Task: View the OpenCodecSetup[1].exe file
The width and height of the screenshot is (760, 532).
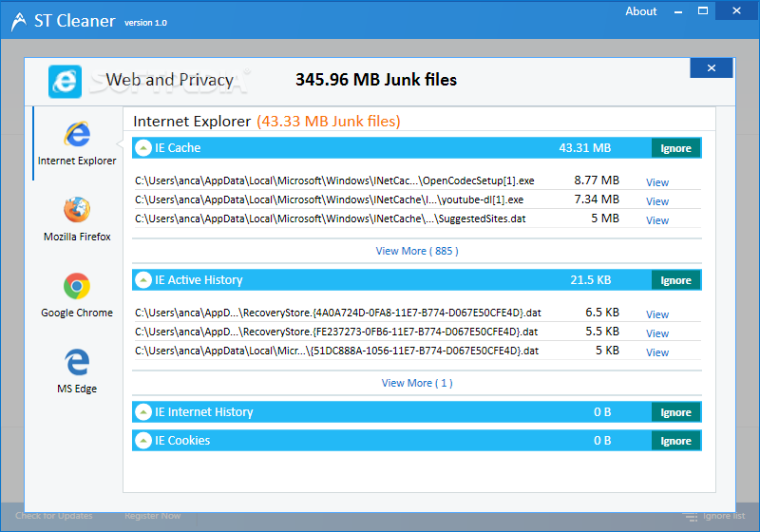Action: tap(657, 182)
